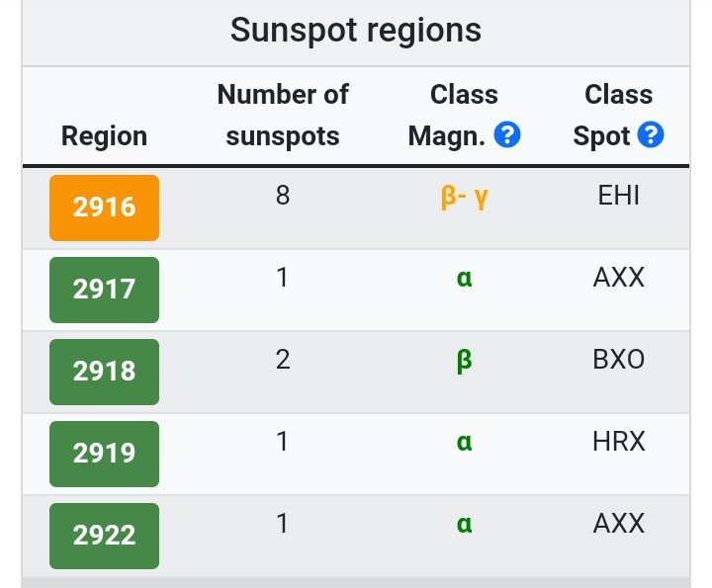Viewport: 712px width, 588px height.
Task: Click the EHI spot class cell
Action: pyautogui.click(x=618, y=196)
